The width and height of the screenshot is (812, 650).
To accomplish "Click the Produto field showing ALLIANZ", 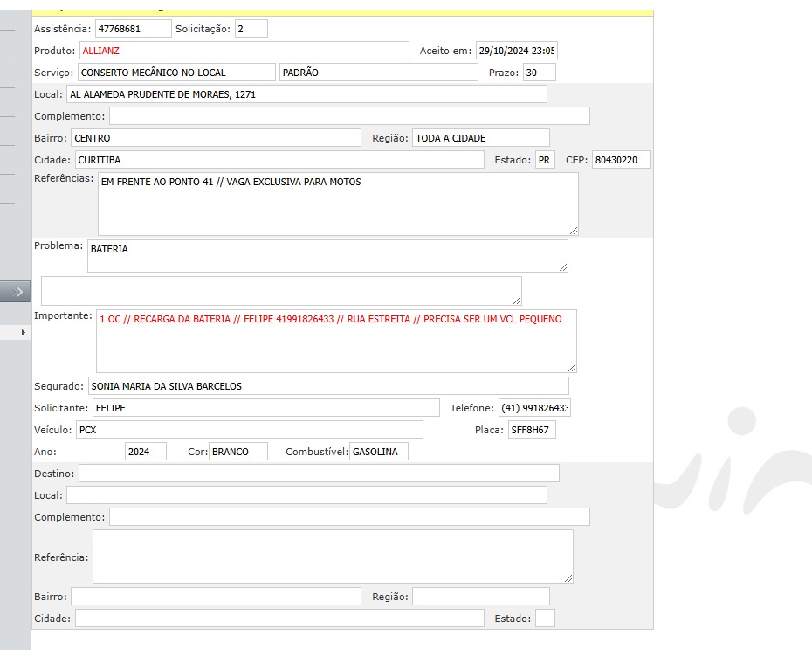I will (244, 51).
